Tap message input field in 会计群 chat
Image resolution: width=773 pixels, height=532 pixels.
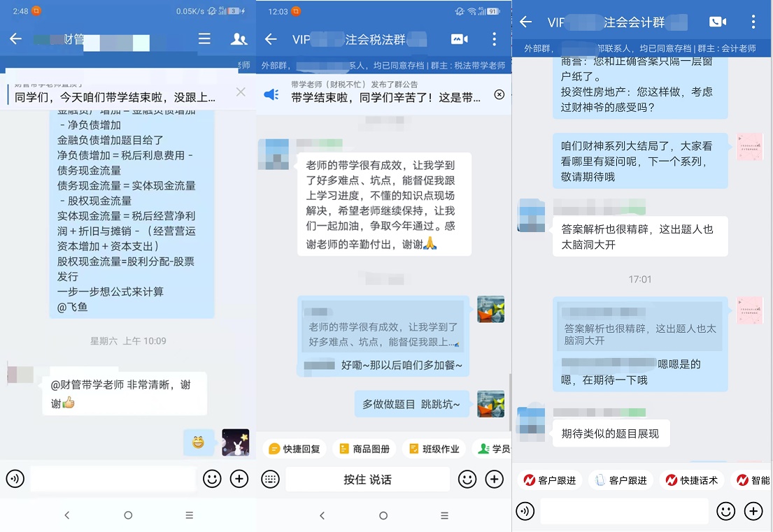[x=624, y=511]
